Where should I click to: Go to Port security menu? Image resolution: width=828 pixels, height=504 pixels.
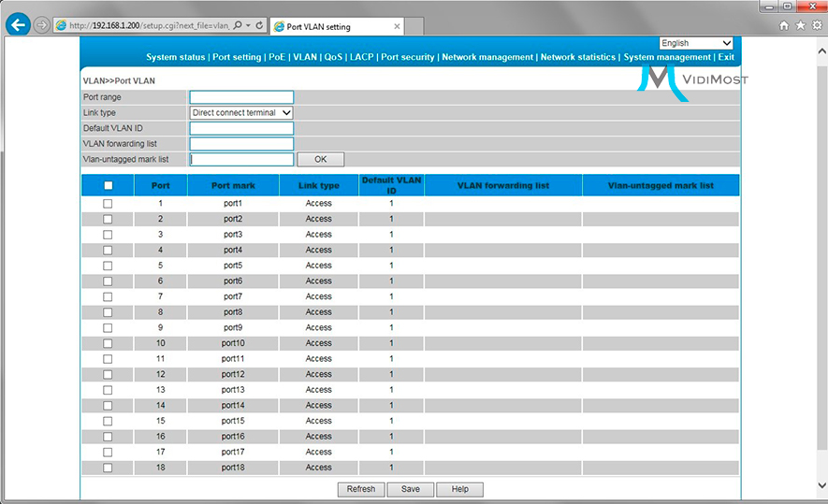point(408,57)
